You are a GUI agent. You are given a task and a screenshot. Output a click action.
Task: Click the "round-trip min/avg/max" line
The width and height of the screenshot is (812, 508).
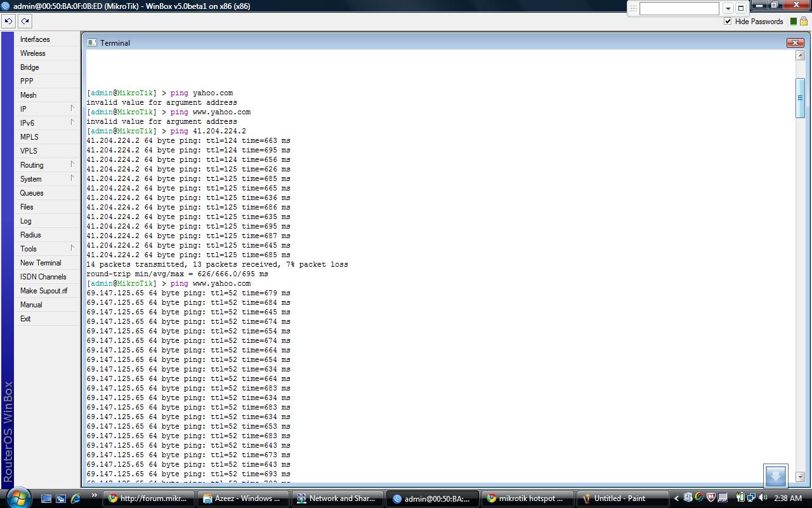tap(177, 274)
